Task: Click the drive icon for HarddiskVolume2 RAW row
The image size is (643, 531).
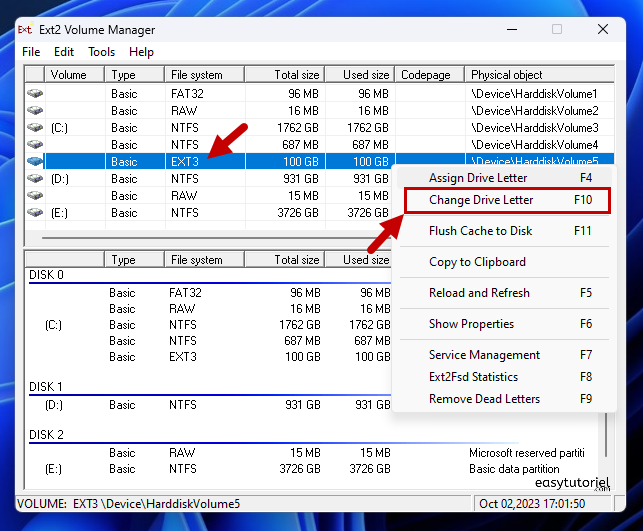Action: [35, 110]
